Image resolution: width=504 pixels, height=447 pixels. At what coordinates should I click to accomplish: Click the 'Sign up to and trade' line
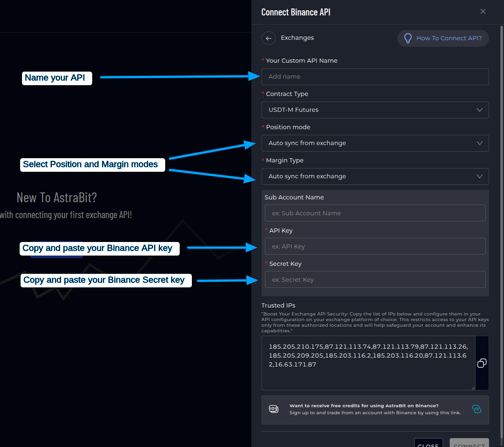pyautogui.click(x=375, y=412)
